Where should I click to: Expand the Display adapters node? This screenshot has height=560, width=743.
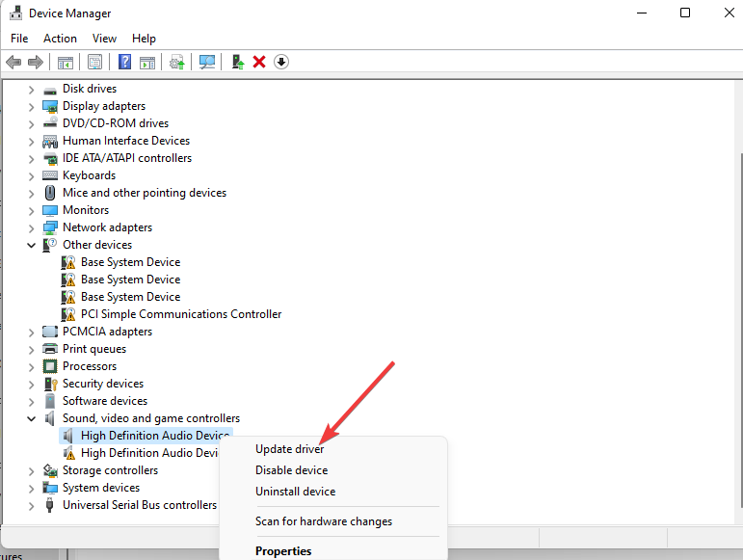(31, 107)
